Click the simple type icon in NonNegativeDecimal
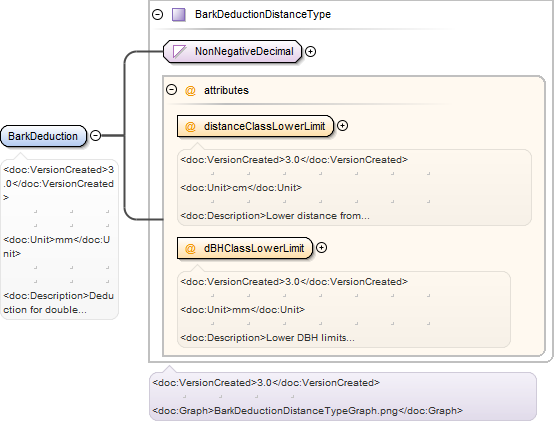The image size is (555, 424). pyautogui.click(x=179, y=51)
